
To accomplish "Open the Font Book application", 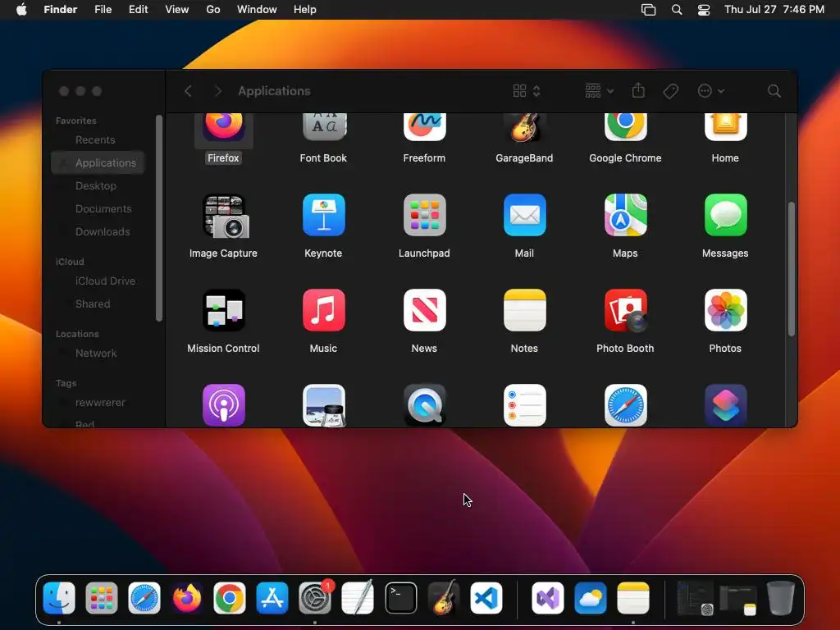I will [323, 128].
